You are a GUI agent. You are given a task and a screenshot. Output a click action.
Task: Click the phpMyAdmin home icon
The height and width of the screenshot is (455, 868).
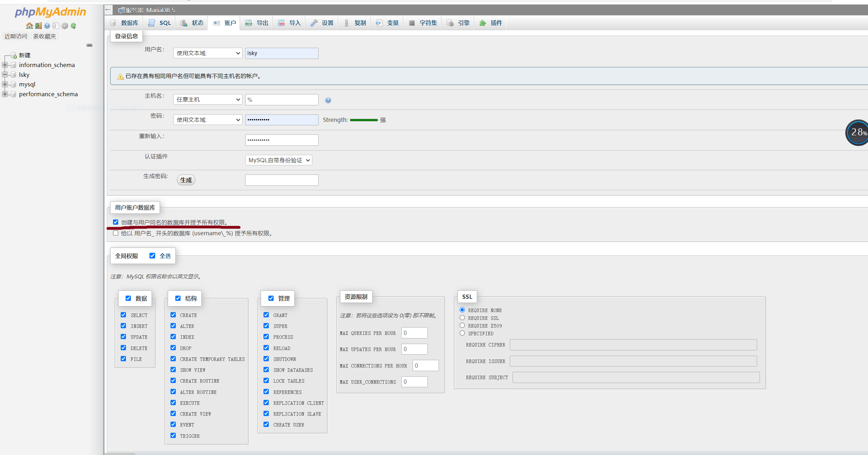pos(29,26)
